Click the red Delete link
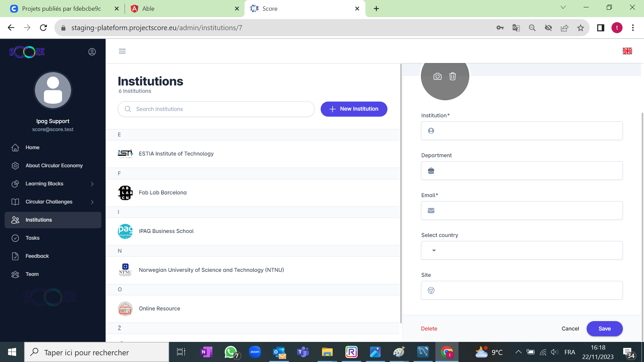The image size is (644, 362). tap(429, 328)
